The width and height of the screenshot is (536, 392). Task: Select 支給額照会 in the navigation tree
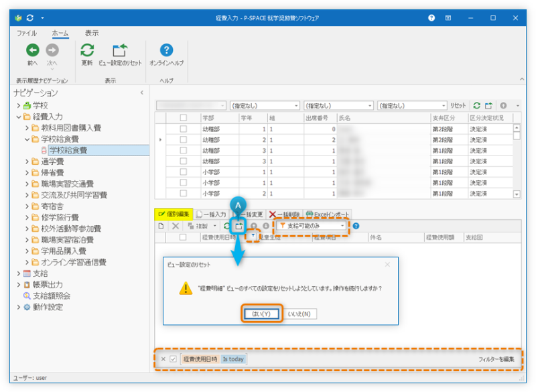(x=51, y=296)
